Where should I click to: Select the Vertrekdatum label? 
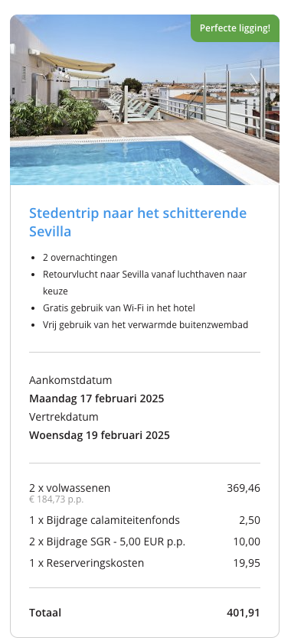[x=64, y=417]
